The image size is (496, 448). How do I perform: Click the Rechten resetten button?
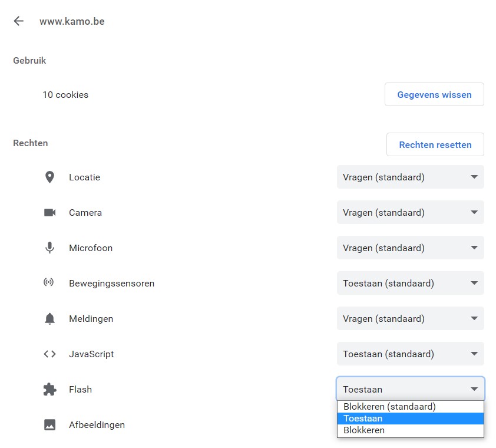[435, 144]
